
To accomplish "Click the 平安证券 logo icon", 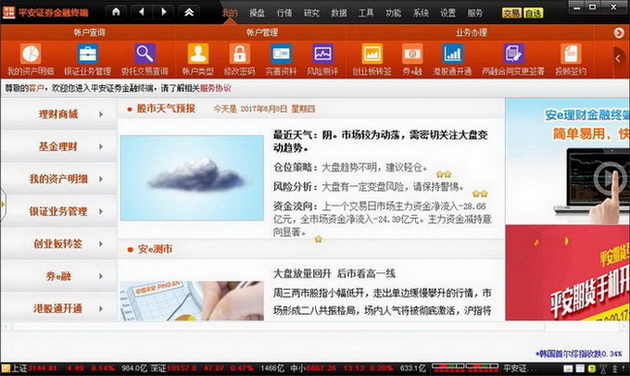I will click(8, 12).
